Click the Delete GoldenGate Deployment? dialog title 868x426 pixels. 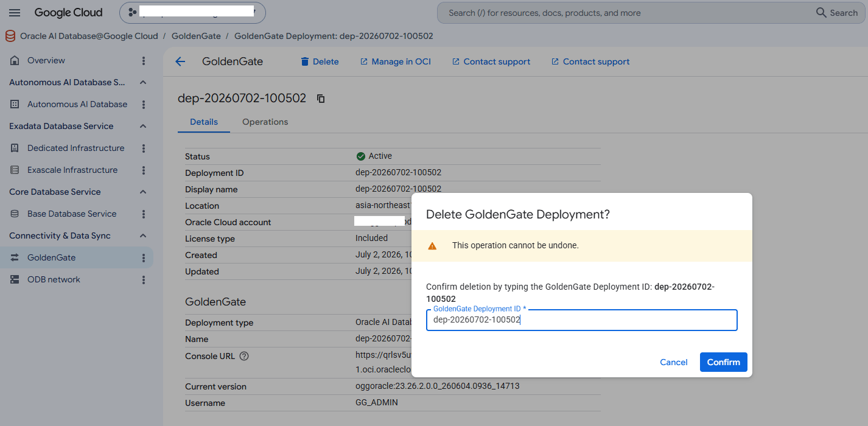(518, 214)
